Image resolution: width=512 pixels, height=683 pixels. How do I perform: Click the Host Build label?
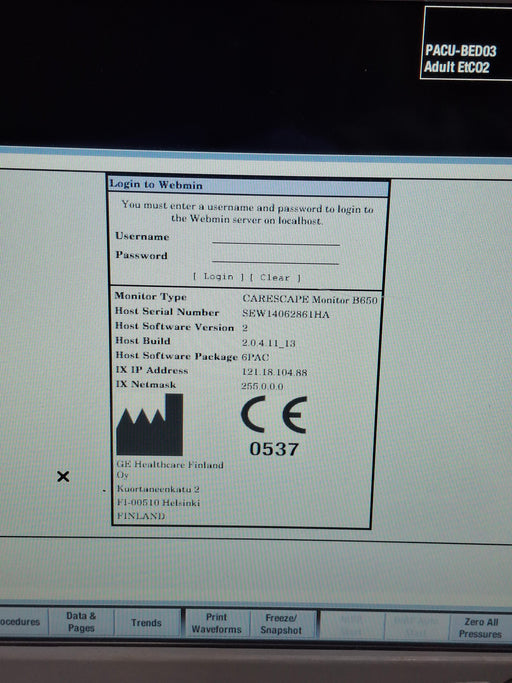(x=142, y=341)
